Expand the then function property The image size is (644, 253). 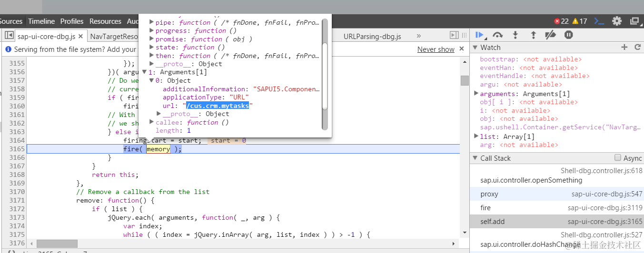click(152, 56)
